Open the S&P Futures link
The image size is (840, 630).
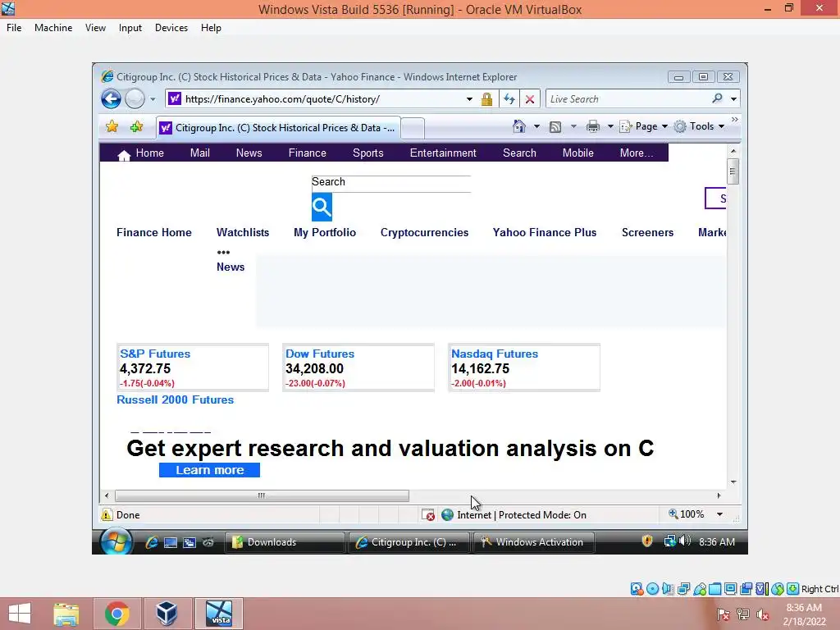coord(155,354)
